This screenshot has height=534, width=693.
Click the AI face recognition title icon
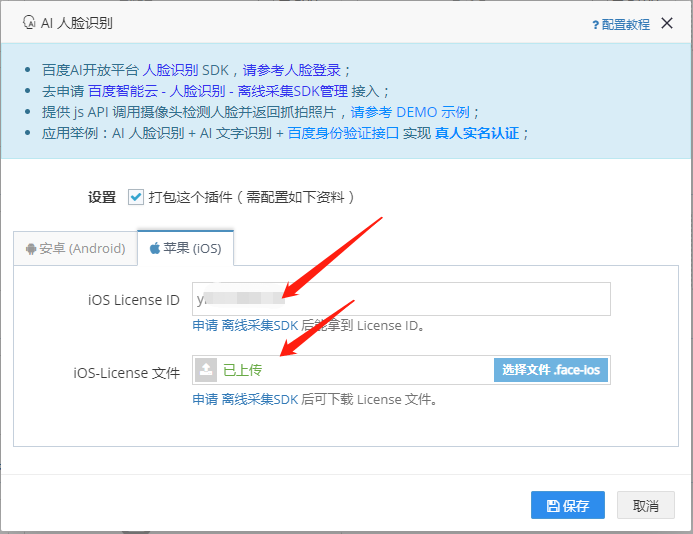pyautogui.click(x=29, y=22)
